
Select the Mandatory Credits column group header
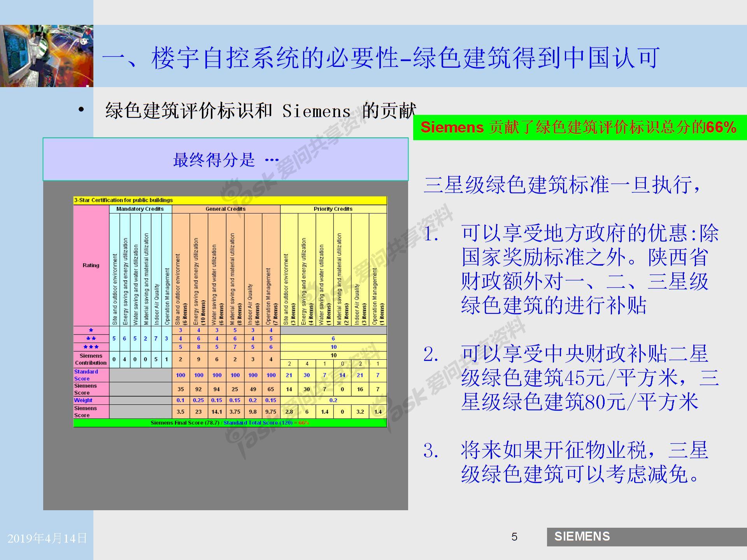140,209
